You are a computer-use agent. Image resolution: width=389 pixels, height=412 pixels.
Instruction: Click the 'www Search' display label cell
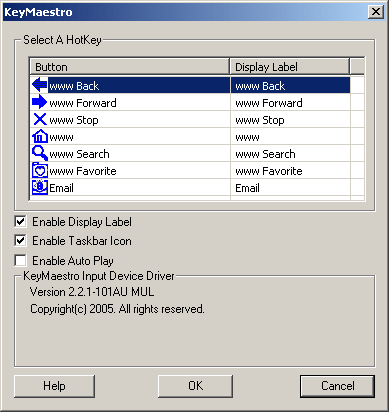pos(290,153)
